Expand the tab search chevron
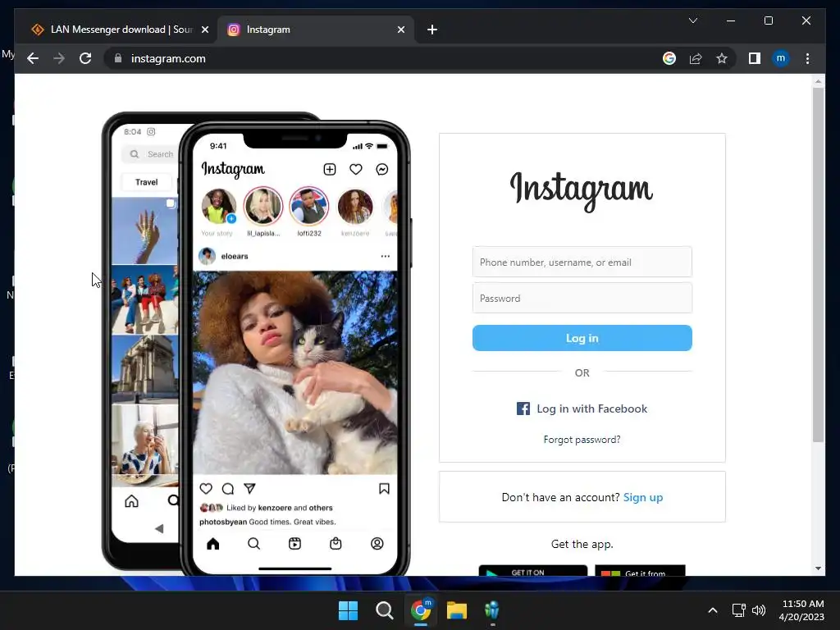This screenshot has width=840, height=630. [x=692, y=21]
